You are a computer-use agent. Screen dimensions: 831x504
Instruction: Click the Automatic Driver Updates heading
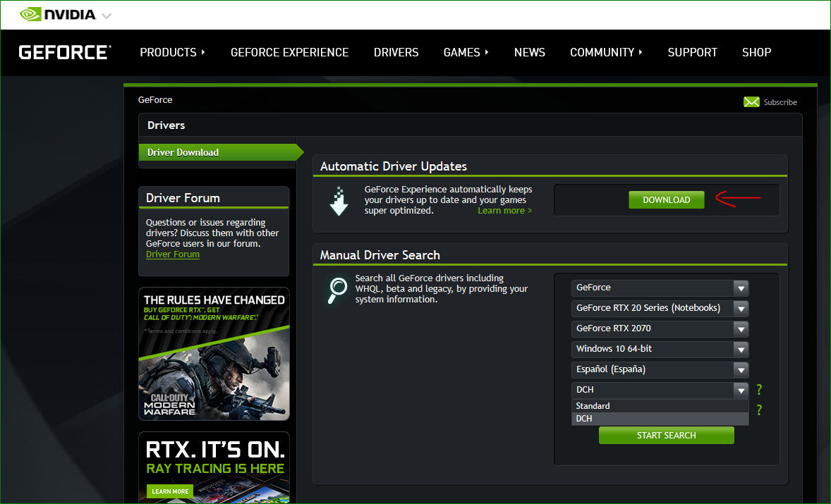pyautogui.click(x=393, y=166)
